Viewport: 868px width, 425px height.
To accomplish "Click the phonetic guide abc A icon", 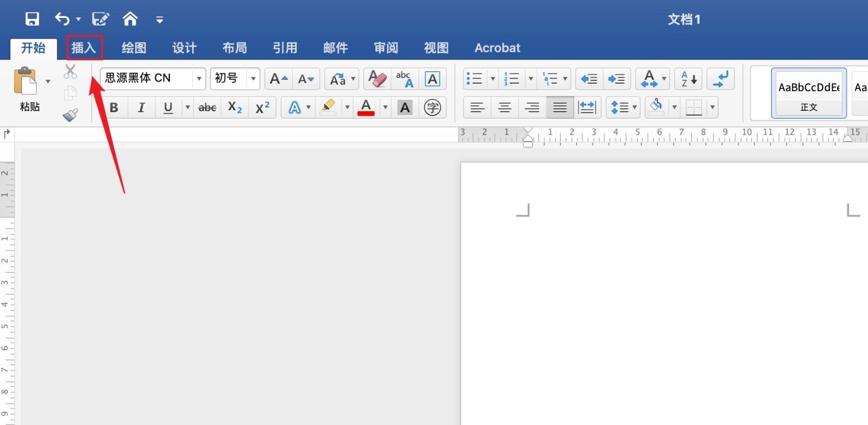I will (405, 79).
